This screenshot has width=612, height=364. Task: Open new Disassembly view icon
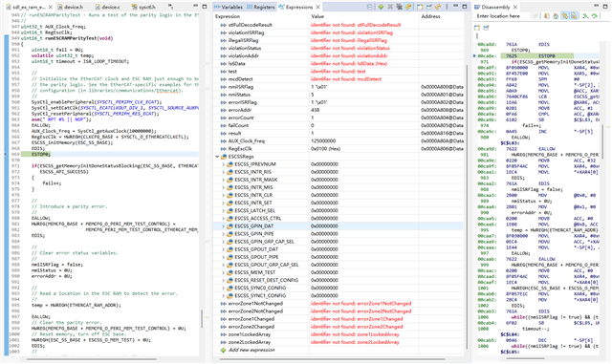[477, 28]
